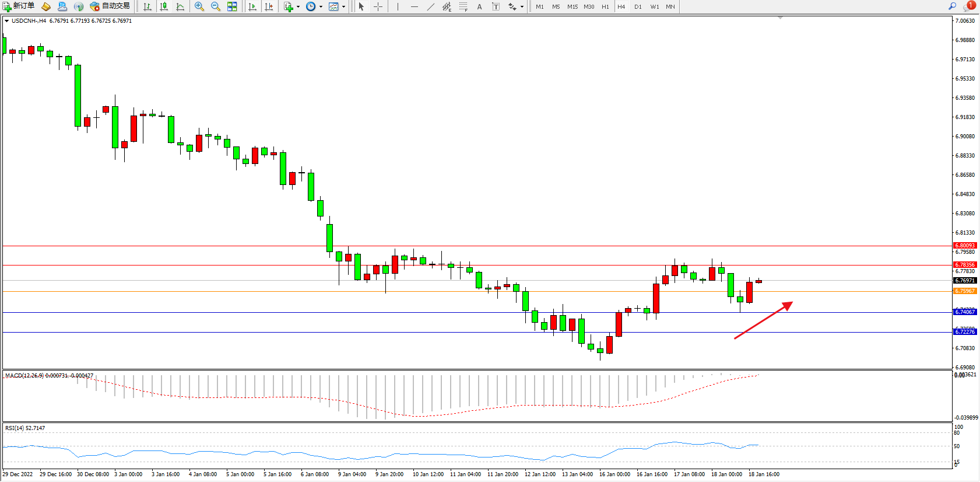The height and width of the screenshot is (482, 980).
Task: Switch to the D1 timeframe
Action: point(638,6)
